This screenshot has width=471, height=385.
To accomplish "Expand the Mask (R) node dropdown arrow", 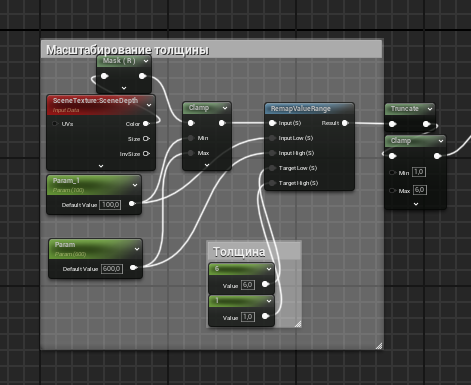I will (x=146, y=61).
